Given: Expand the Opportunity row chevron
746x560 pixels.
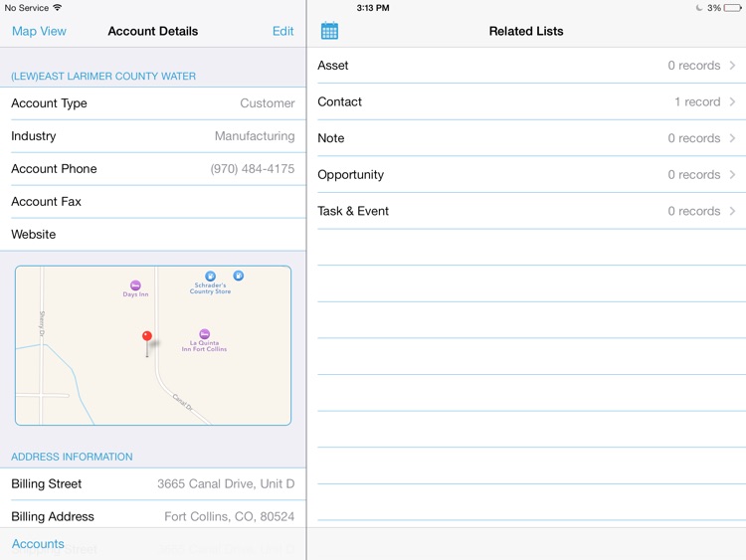Looking at the screenshot, I should (733, 175).
